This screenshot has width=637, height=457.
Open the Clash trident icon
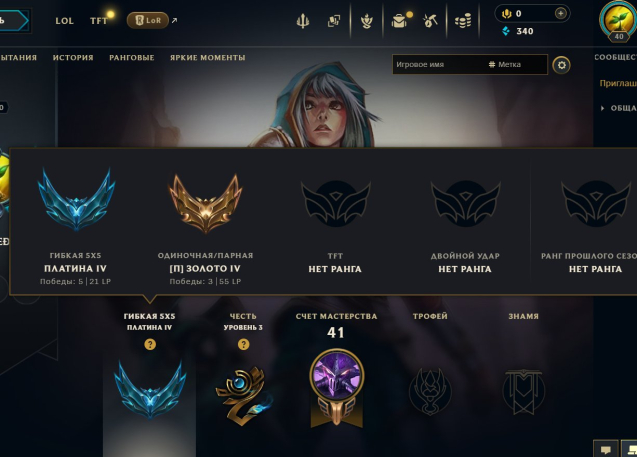pyautogui.click(x=303, y=21)
